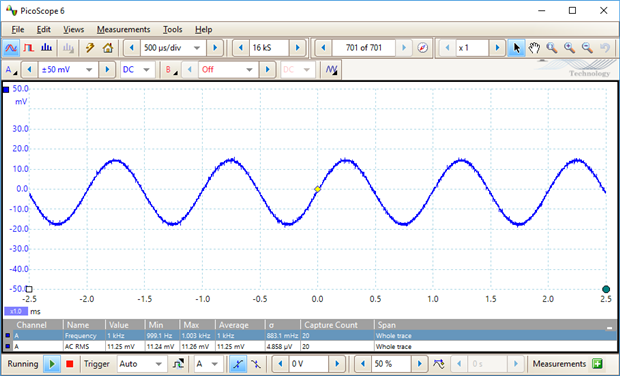Decrease sample count left arrow
This screenshot has height=376, width=620.
click(241, 48)
